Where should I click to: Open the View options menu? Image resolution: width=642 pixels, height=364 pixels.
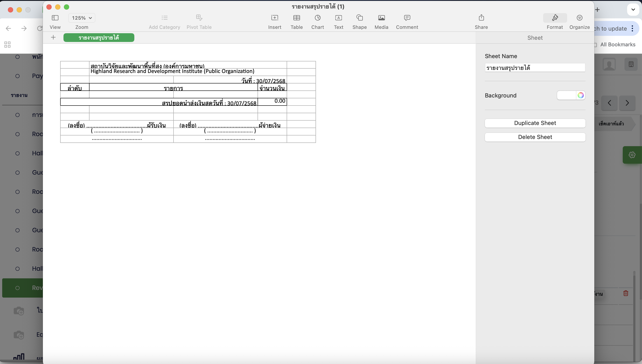(55, 18)
